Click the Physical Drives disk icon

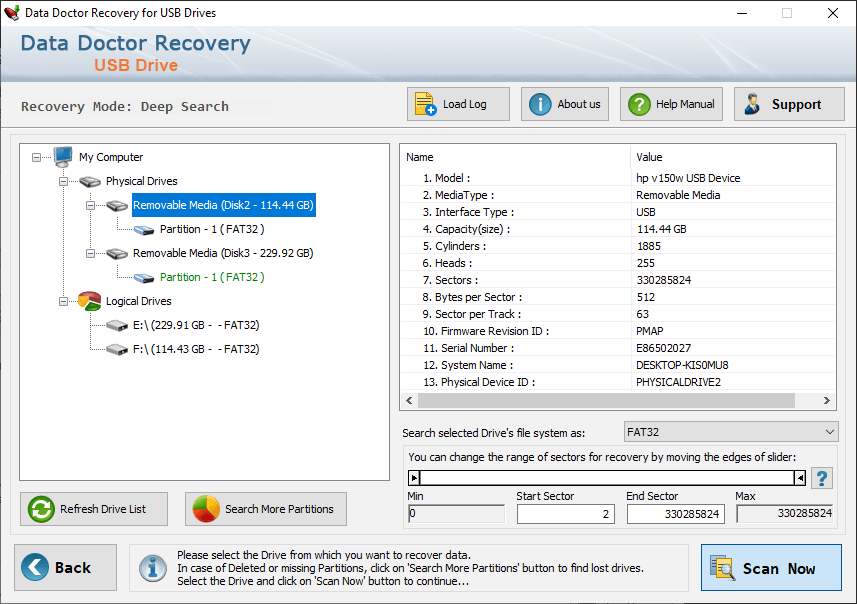90,181
